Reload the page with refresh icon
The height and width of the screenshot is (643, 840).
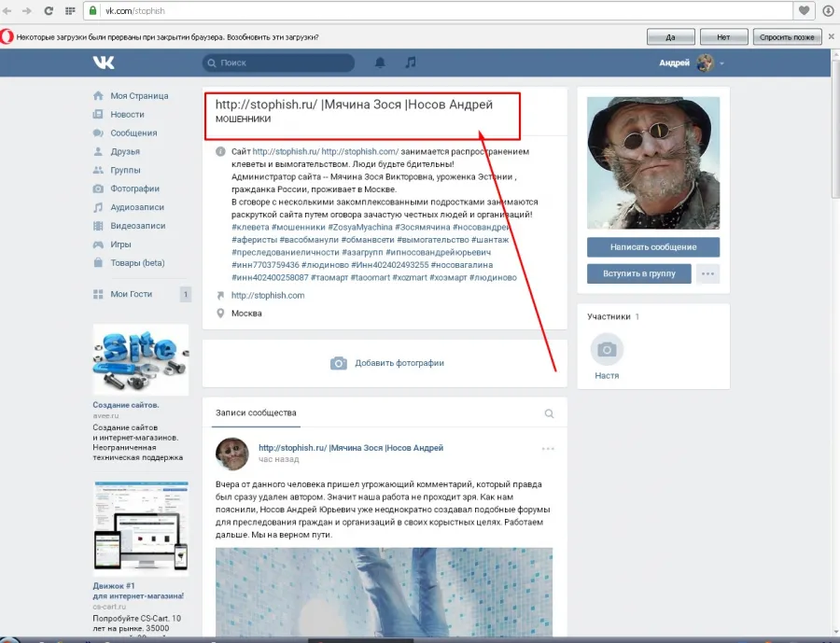pyautogui.click(x=49, y=10)
